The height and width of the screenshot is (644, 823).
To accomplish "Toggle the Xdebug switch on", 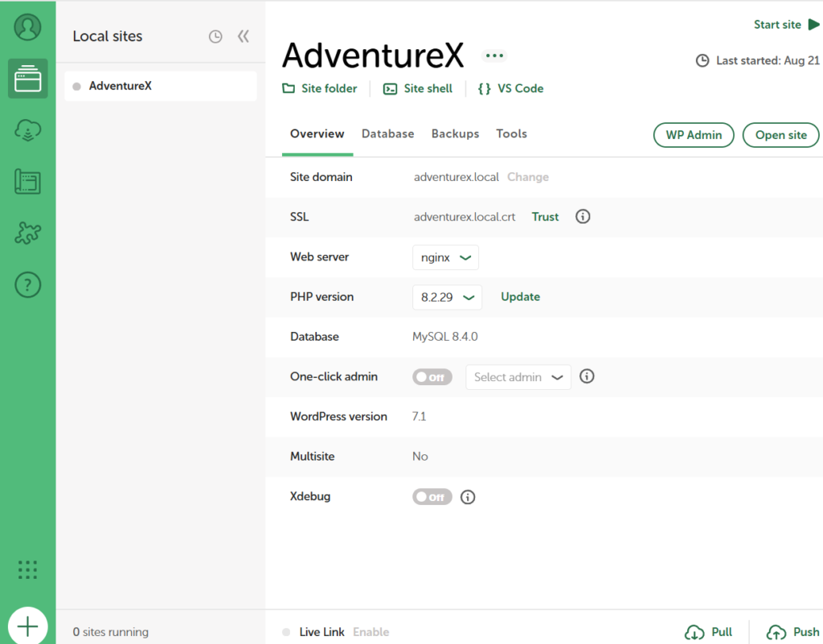I will 432,497.
